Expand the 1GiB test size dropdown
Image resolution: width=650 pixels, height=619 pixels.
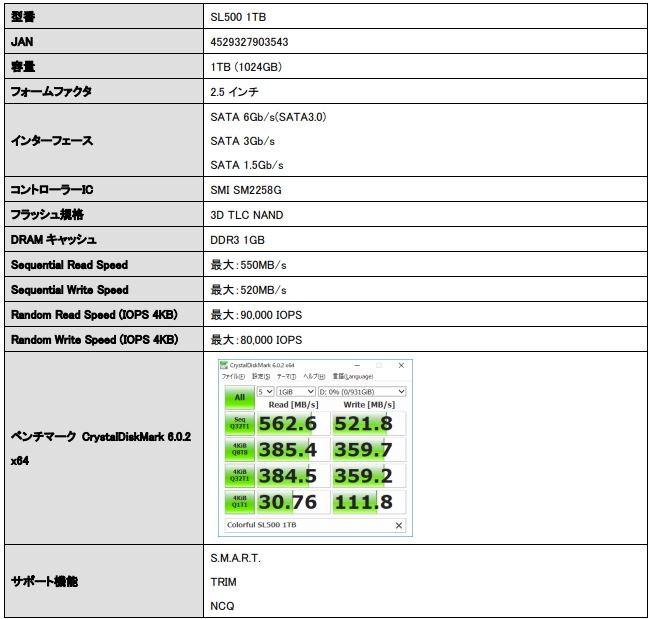[296, 391]
